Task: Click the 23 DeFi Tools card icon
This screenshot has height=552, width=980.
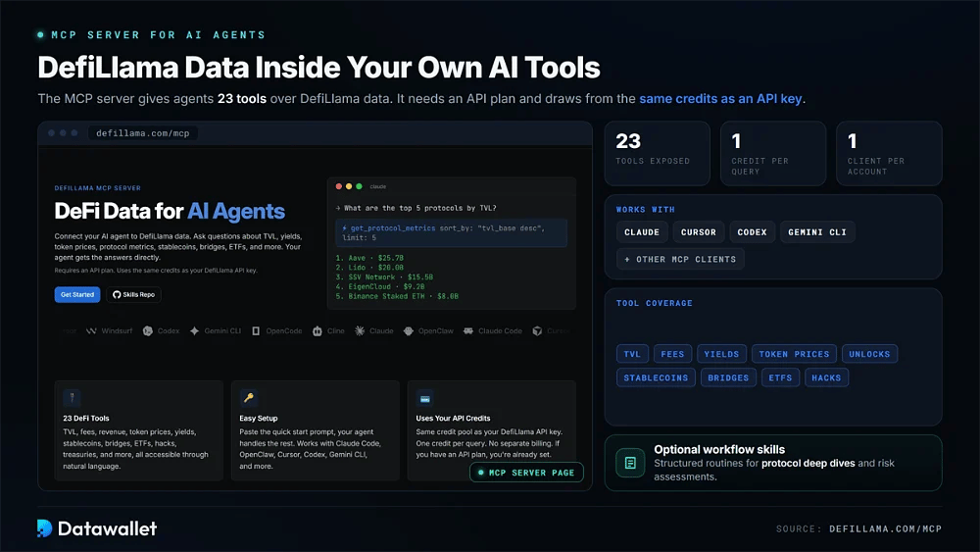Action: coord(72,398)
